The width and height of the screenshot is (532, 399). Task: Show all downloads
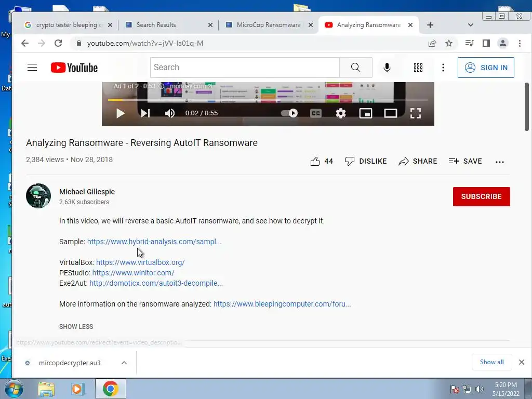(x=491, y=362)
